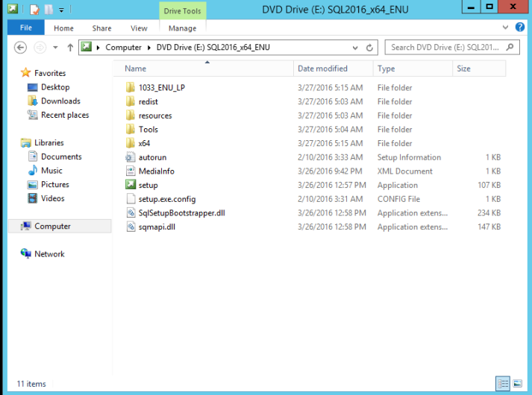Screen dimensions: 532x395
Task: Open the Recent locations dropdown arrow
Action: point(55,48)
